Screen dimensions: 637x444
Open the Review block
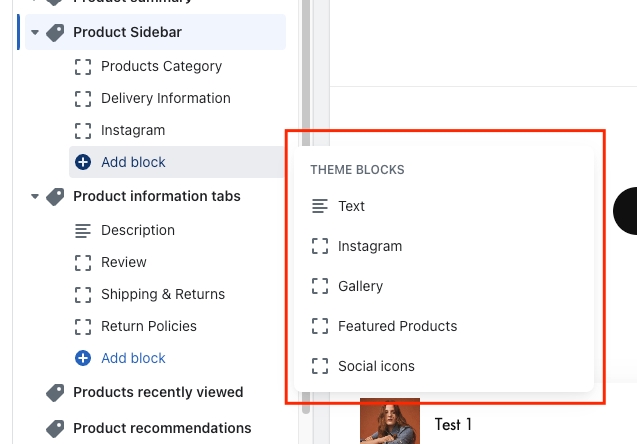(x=123, y=263)
